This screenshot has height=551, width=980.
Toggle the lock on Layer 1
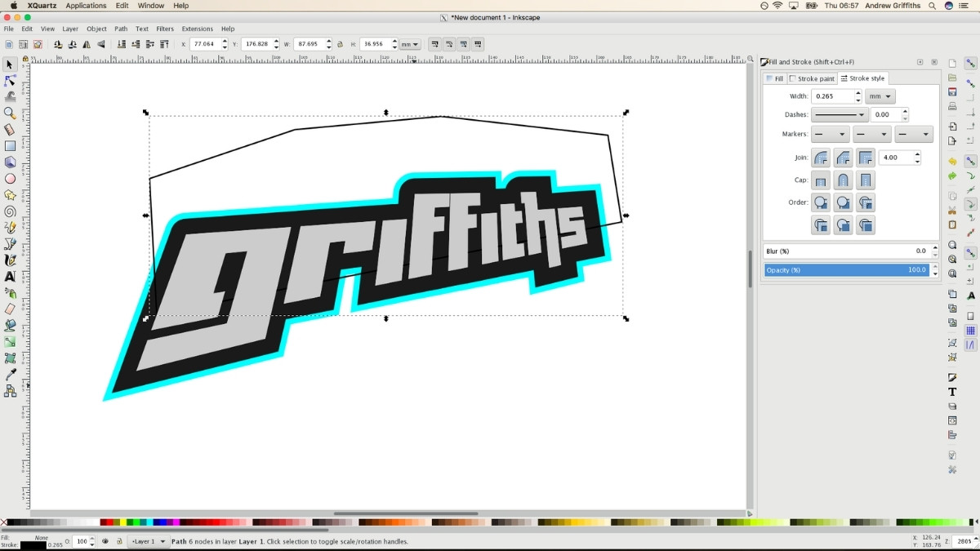click(119, 541)
